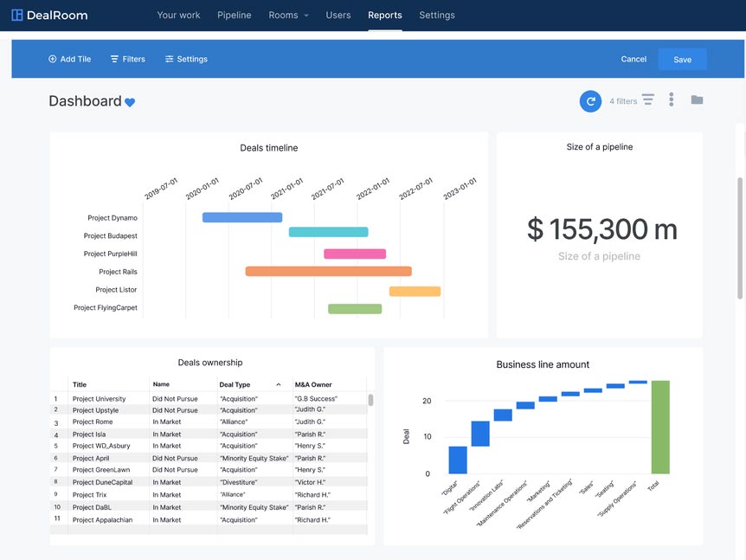Select the orange Project Rails timeline bar
Viewport: 746px width, 560px height.
328,271
